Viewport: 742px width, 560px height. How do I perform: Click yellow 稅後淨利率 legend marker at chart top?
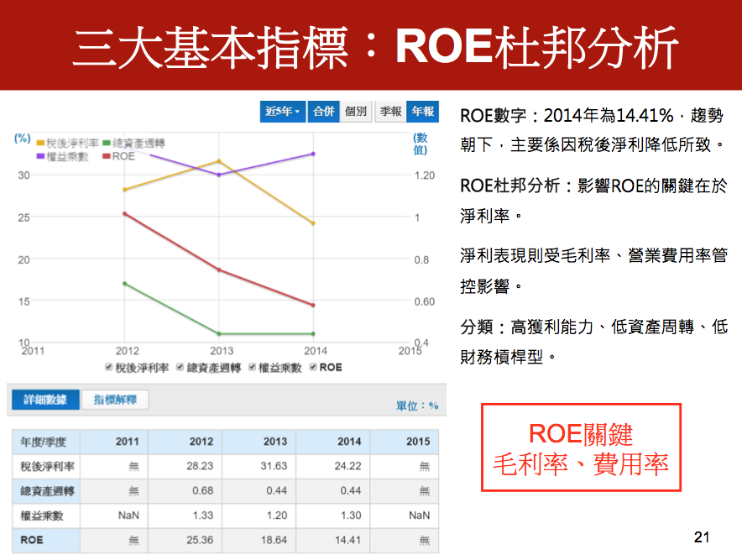[x=39, y=144]
